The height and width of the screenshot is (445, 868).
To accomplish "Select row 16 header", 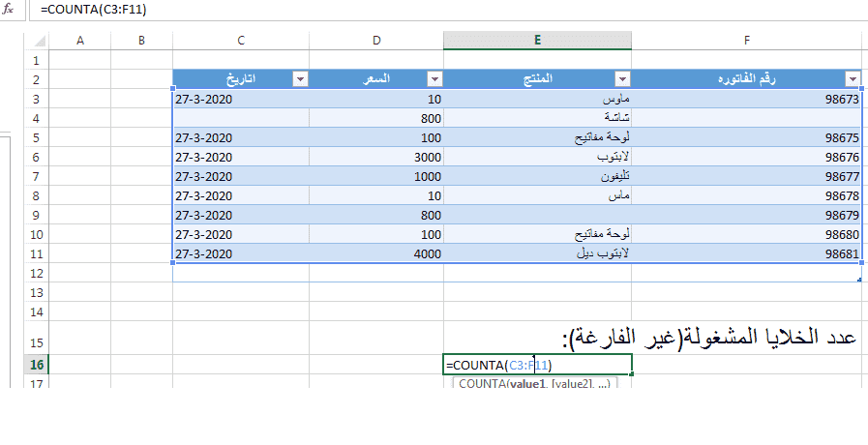I will (x=37, y=365).
